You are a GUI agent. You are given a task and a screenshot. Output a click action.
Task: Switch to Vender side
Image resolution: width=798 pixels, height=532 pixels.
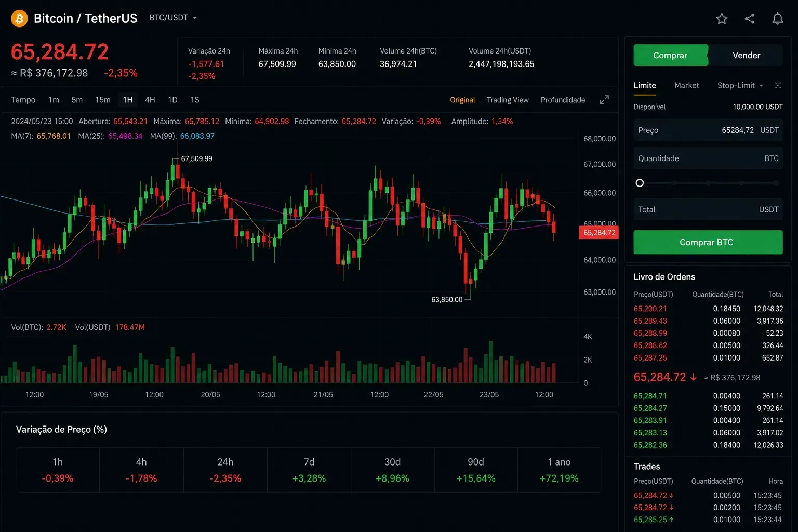pos(746,55)
